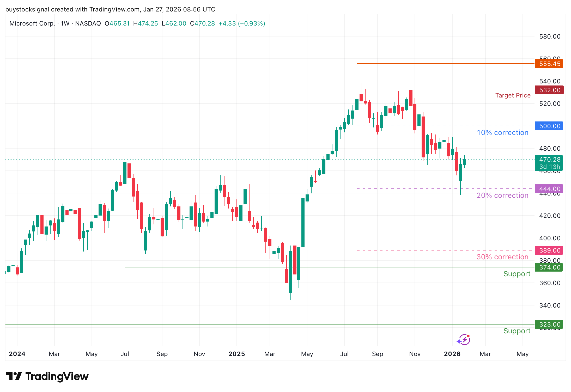Select the 2025 label on time axis
This screenshot has height=392, width=571.
coord(237,354)
